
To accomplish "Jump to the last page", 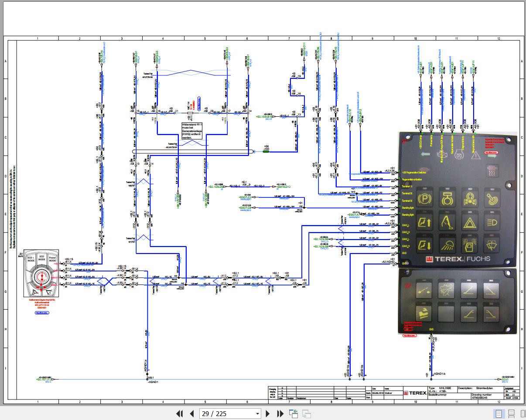I will (x=280, y=413).
